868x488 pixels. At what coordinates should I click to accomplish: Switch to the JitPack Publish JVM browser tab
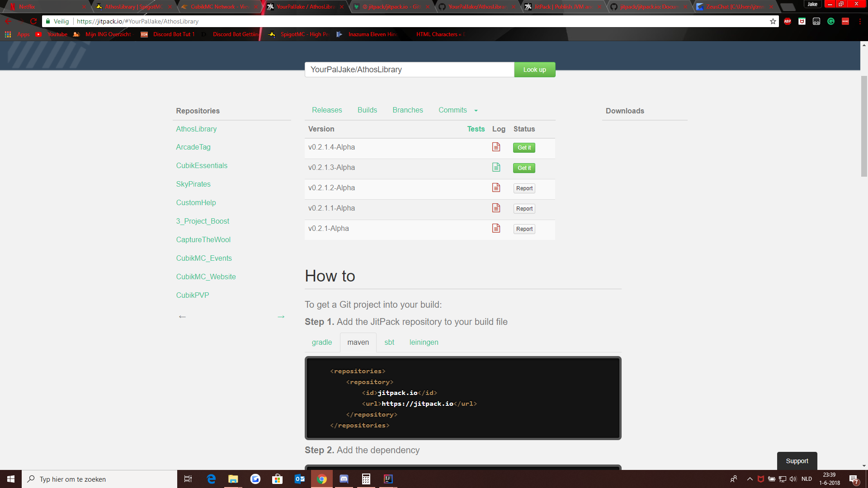pyautogui.click(x=561, y=7)
